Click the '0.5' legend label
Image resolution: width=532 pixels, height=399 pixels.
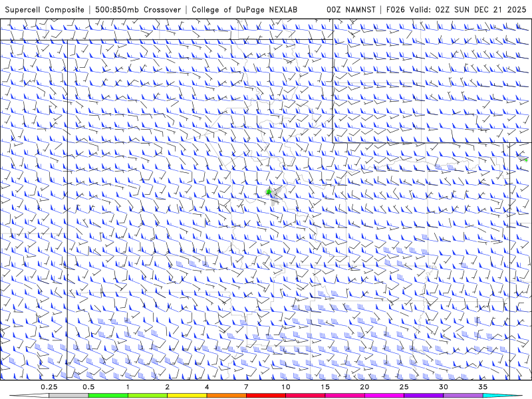coord(88,387)
